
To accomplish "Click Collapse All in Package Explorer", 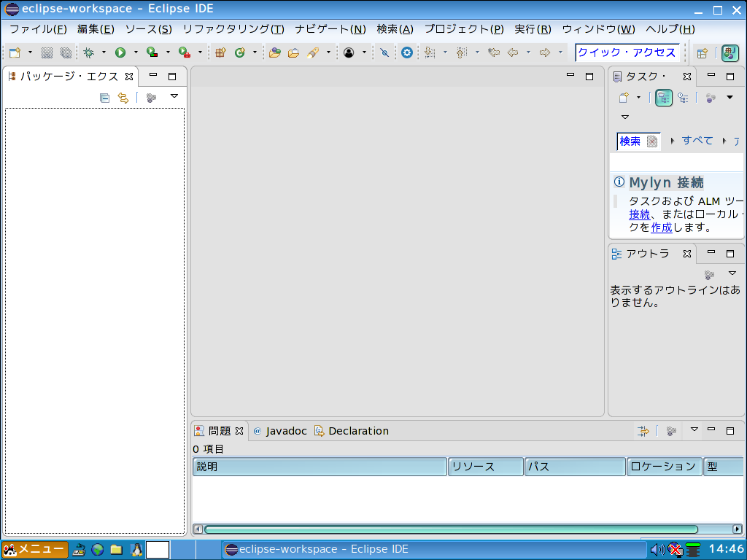I will tap(105, 98).
